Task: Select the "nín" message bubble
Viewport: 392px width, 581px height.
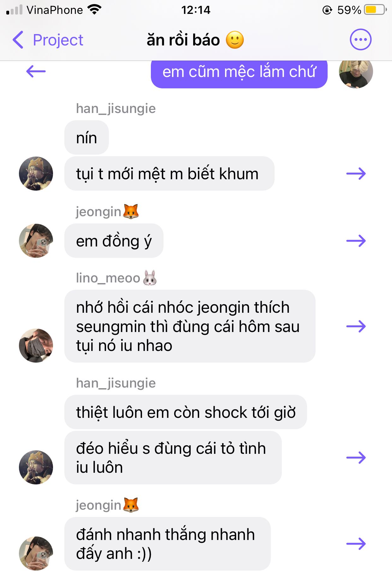Action: click(86, 138)
